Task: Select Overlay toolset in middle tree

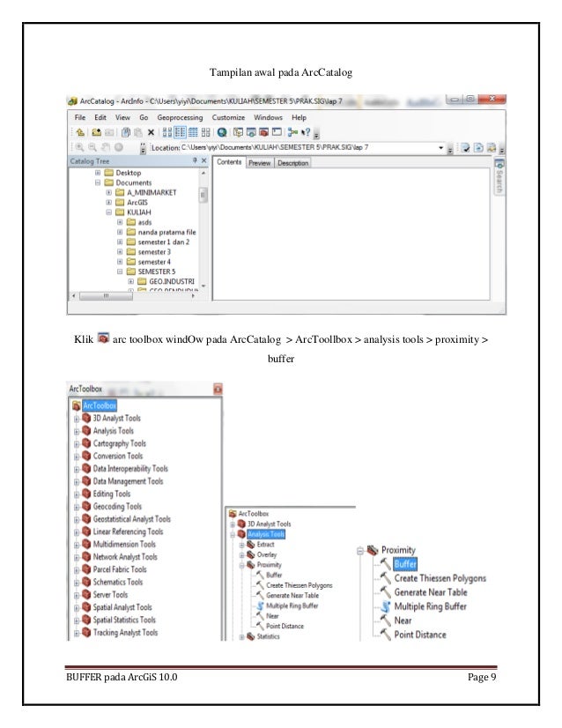Action: tap(266, 555)
